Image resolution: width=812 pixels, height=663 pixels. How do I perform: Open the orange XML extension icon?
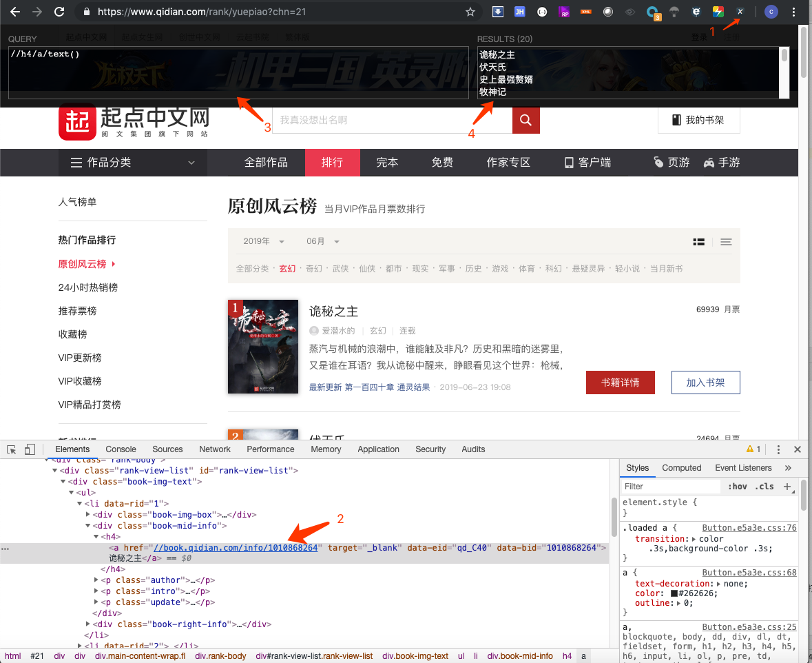click(585, 12)
